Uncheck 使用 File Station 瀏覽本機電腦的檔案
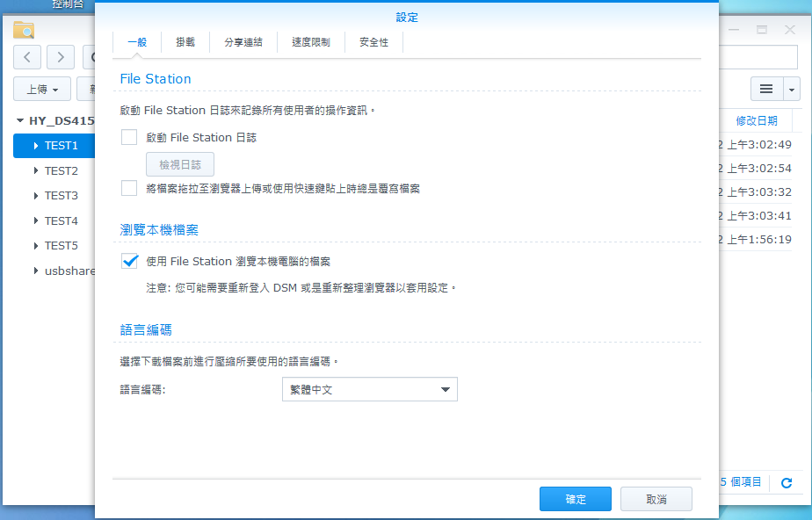The width and height of the screenshot is (812, 520). tap(129, 261)
